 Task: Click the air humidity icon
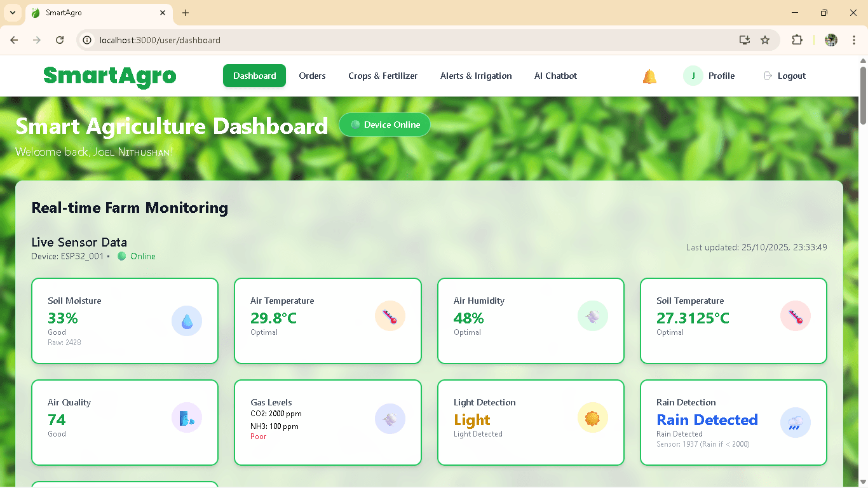click(x=592, y=316)
